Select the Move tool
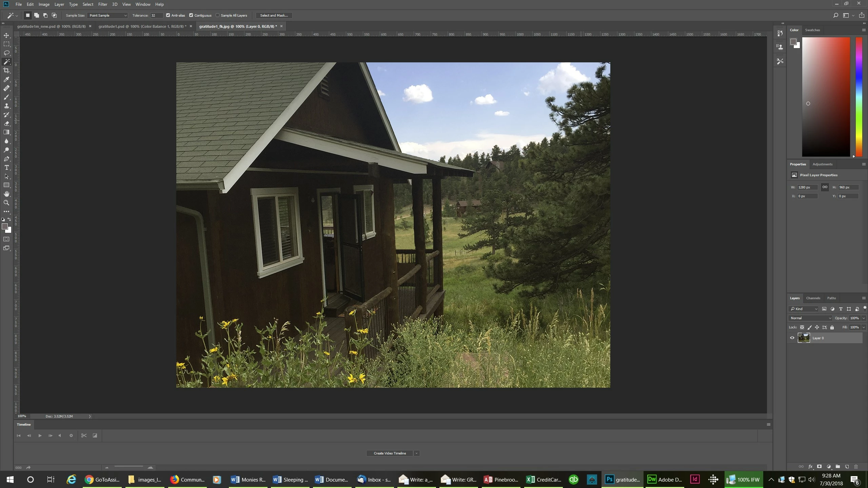 coord(6,35)
